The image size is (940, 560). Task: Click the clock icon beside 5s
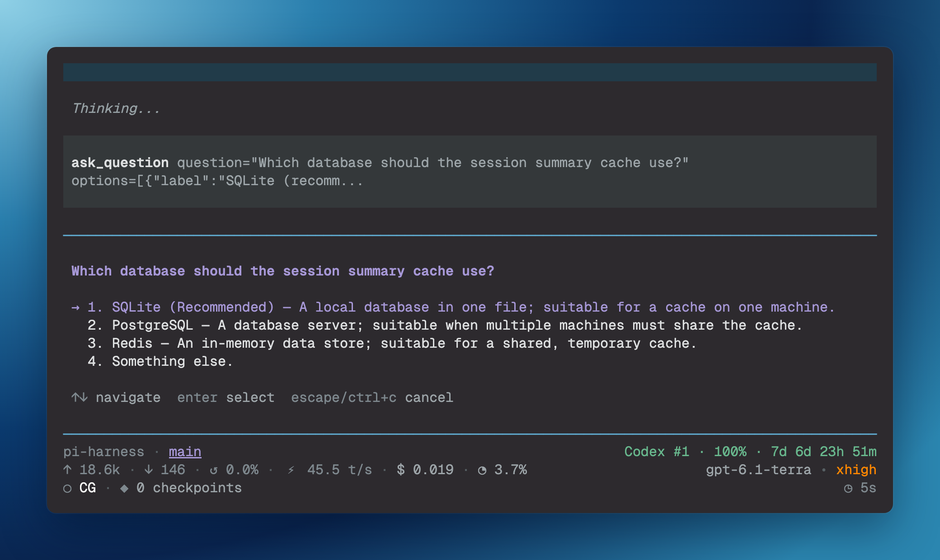(x=848, y=488)
